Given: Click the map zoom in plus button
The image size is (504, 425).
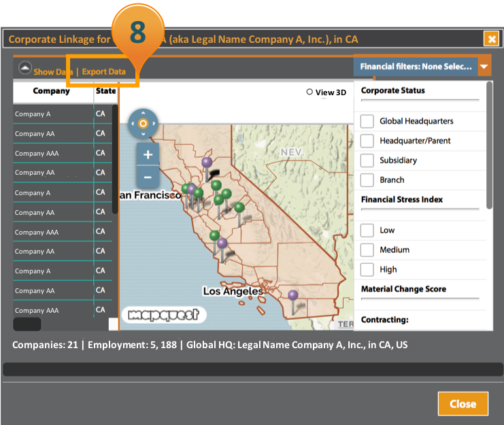Looking at the screenshot, I should point(148,154).
